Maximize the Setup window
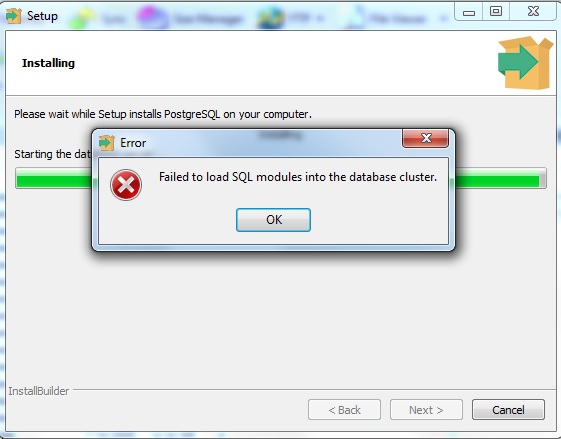This screenshot has height=439, width=561. (496, 11)
